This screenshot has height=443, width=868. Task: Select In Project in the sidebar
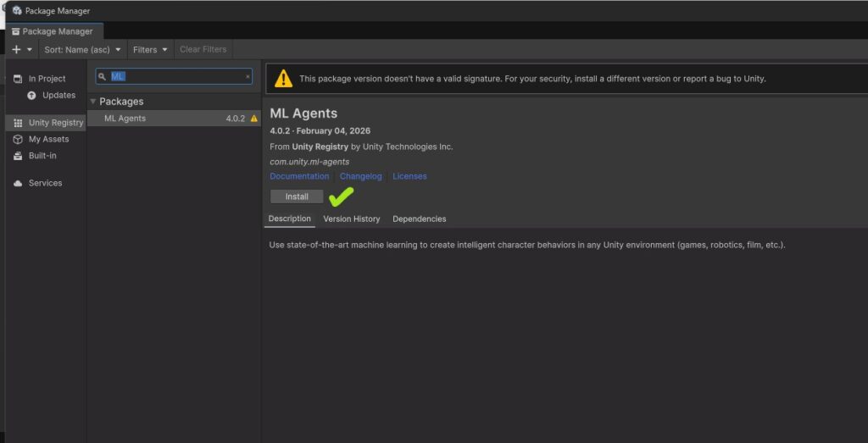(46, 79)
